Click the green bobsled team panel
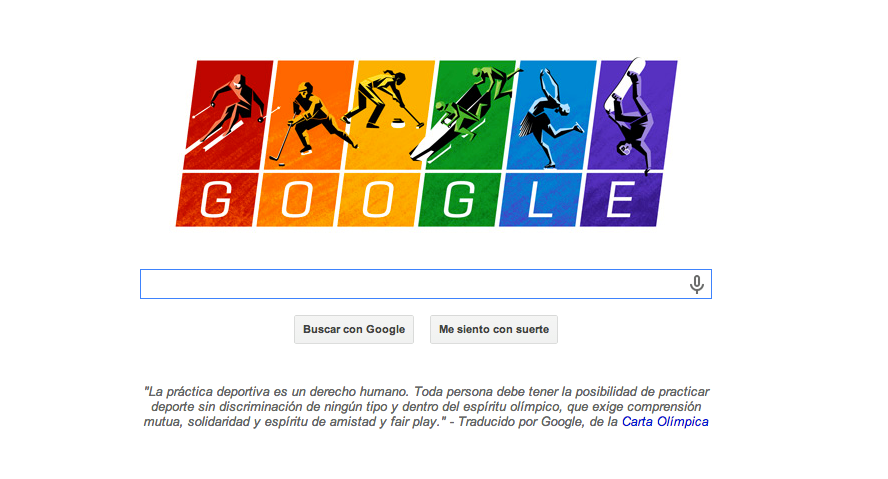The height and width of the screenshot is (479, 888). [x=471, y=115]
